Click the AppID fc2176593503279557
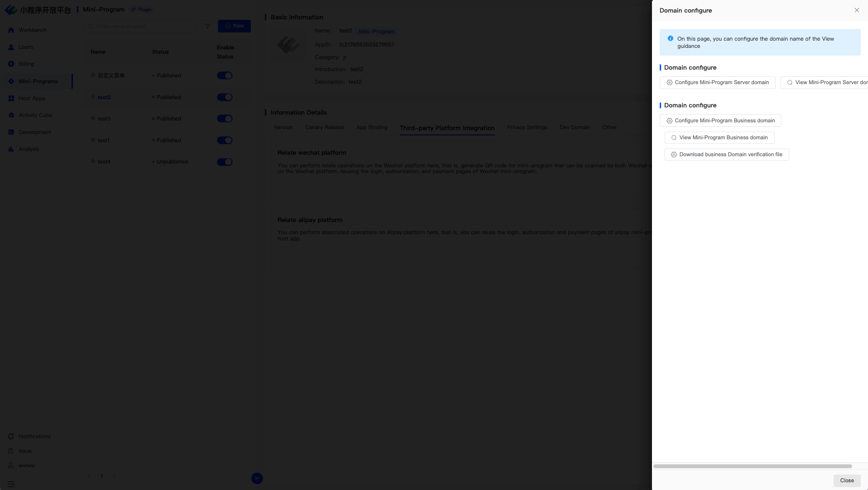 366,45
